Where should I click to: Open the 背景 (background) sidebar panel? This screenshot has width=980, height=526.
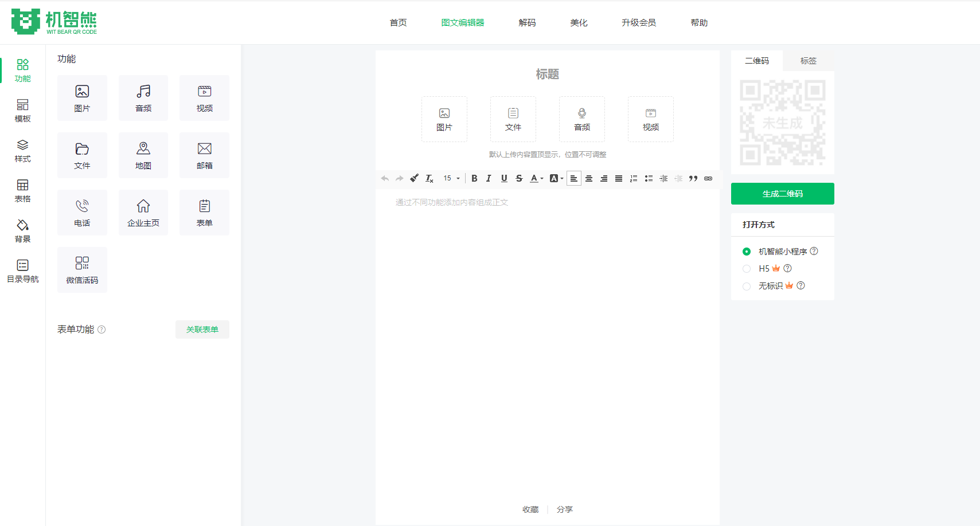click(22, 230)
